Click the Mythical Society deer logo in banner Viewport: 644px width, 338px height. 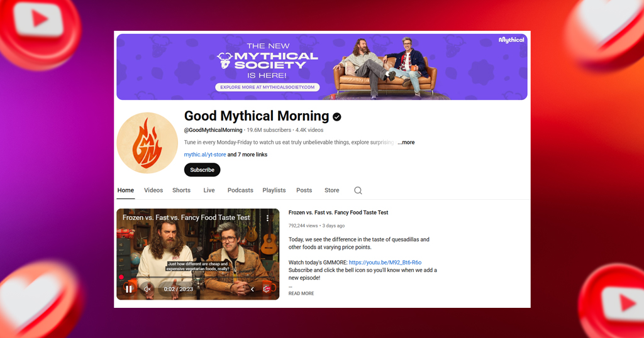(225, 60)
